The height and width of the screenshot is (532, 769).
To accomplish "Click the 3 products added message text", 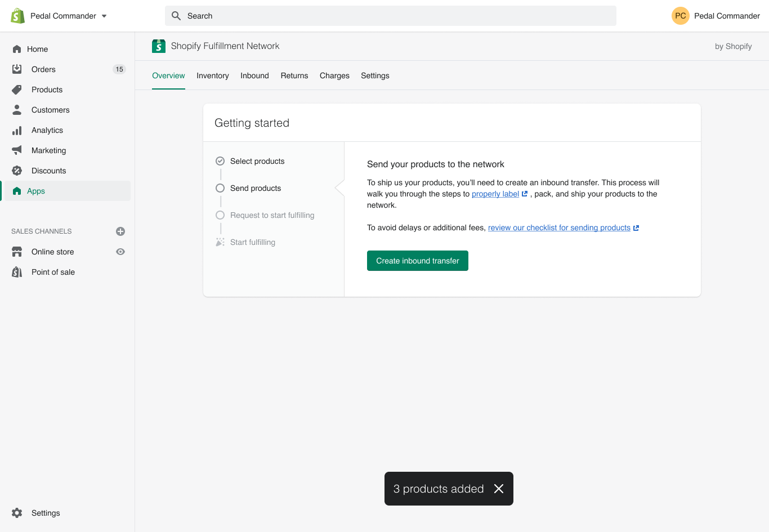I will click(x=439, y=489).
